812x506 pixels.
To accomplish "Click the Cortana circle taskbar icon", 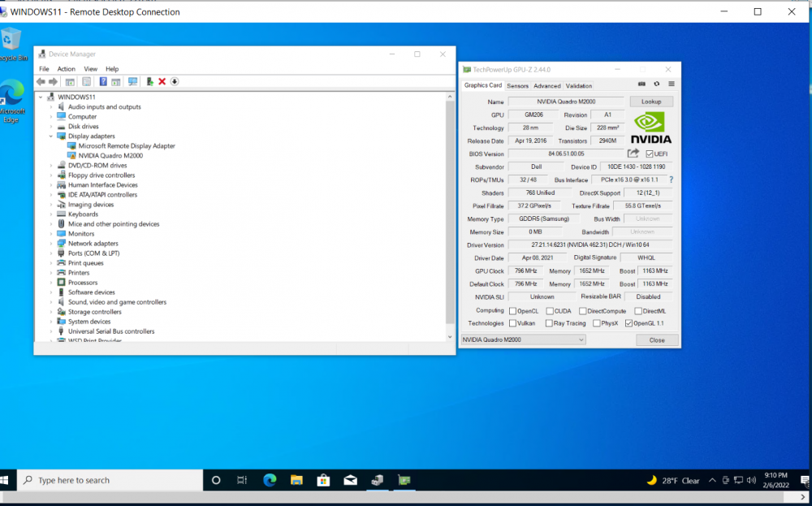I will tap(216, 480).
